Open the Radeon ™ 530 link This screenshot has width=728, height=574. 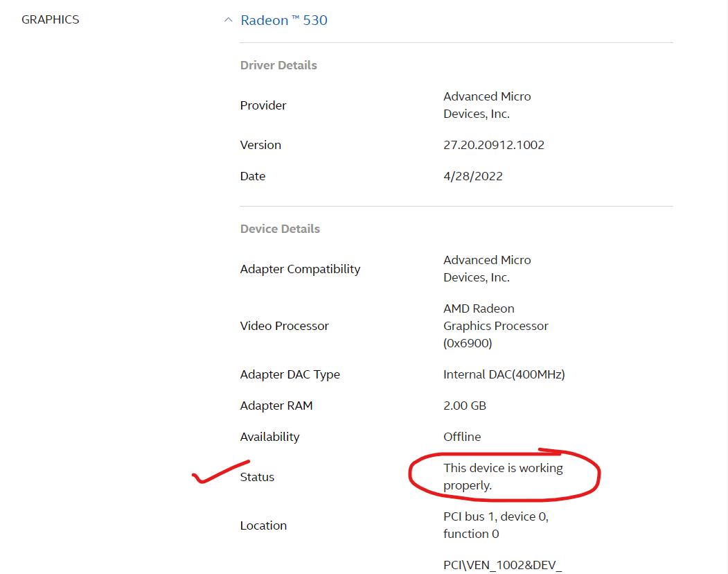284,20
